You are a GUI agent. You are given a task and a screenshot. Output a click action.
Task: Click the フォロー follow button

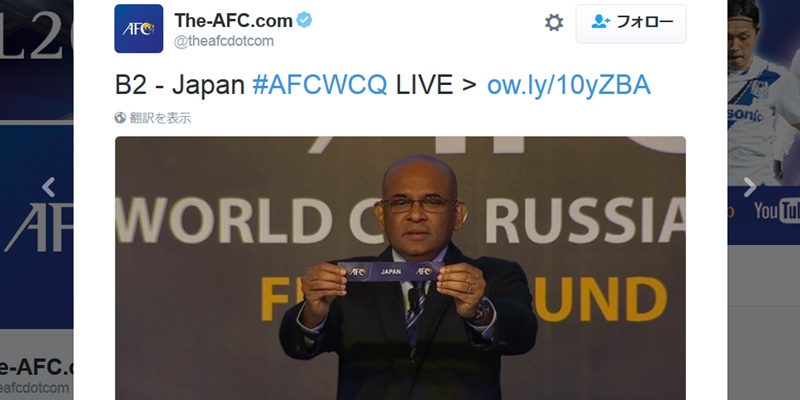[631, 23]
